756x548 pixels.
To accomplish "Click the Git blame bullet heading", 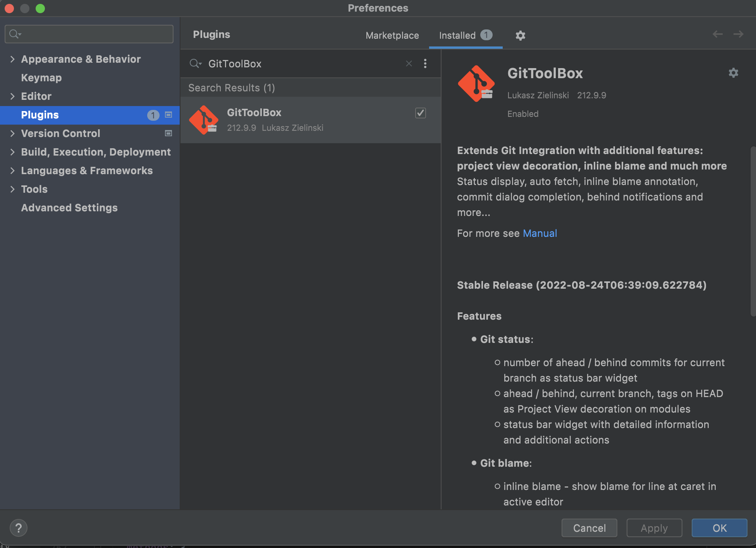I will [x=506, y=463].
